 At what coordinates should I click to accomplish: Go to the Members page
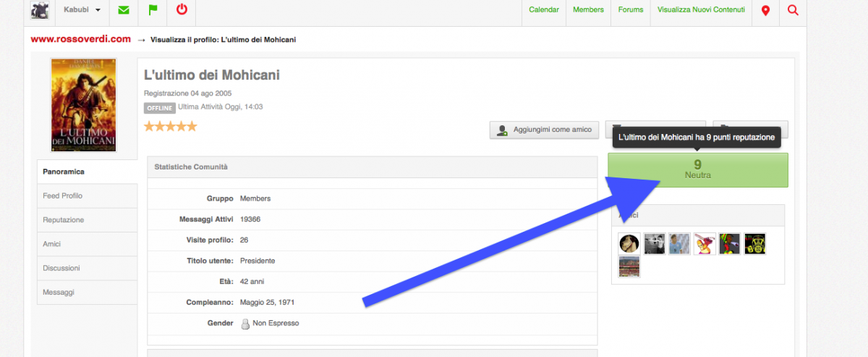[588, 10]
